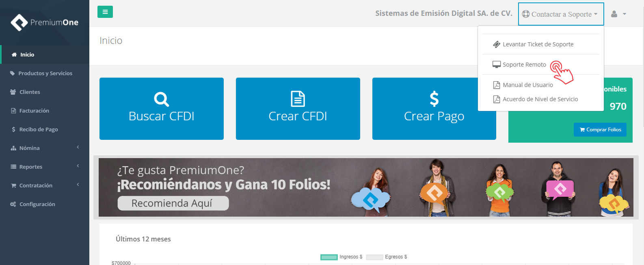Click the monitor icon beside Soporte Remoto
644x265 pixels.
point(497,65)
